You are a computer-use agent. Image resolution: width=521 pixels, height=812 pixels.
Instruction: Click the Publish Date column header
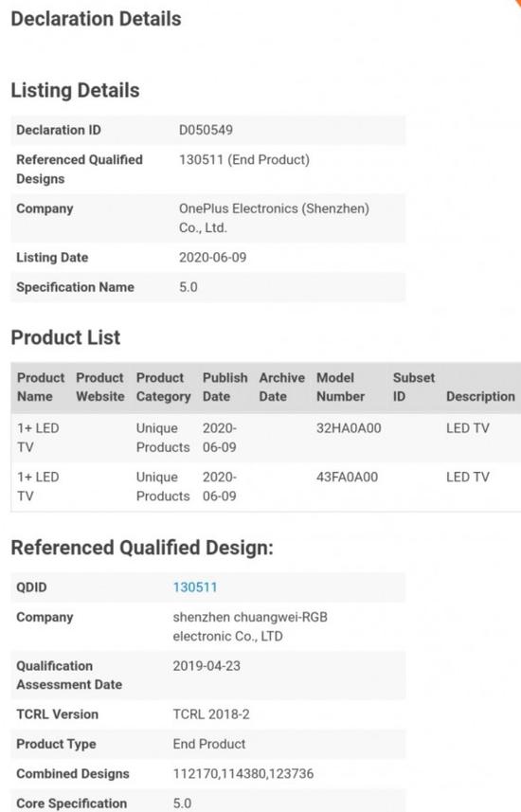[x=225, y=387]
